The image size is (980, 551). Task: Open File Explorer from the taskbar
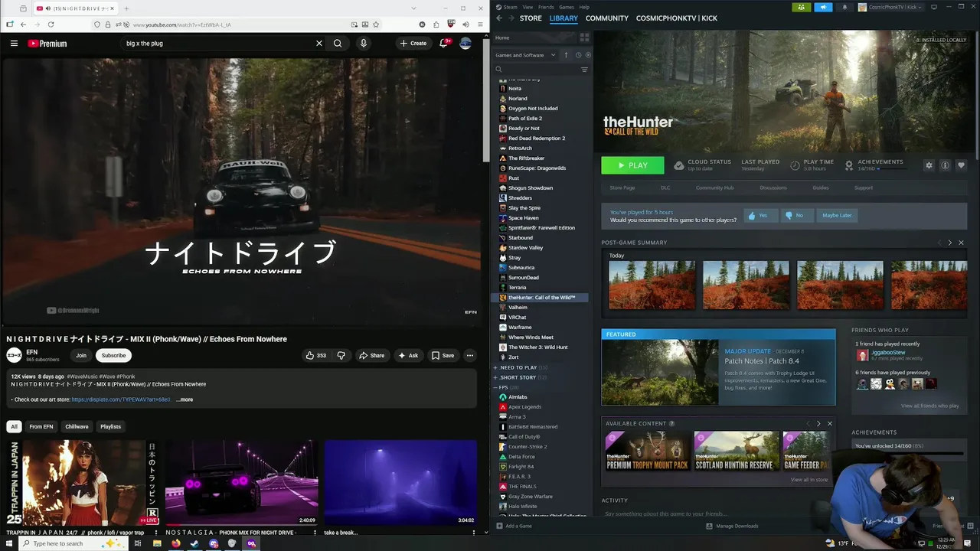[157, 543]
